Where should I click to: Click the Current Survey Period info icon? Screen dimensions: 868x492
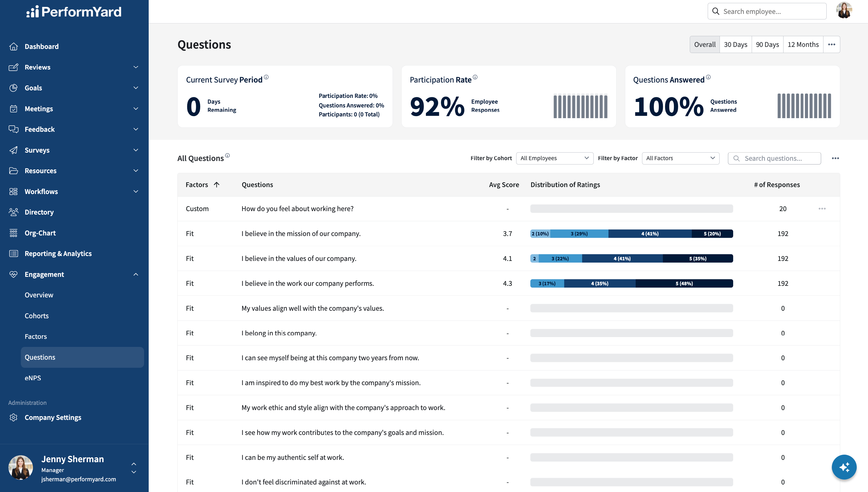(266, 77)
